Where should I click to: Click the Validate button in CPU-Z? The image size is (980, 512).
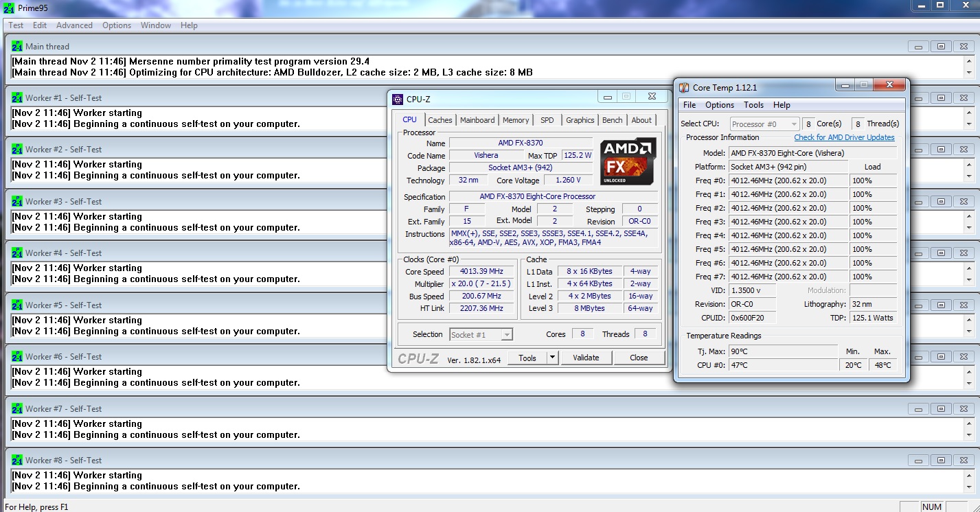pyautogui.click(x=586, y=358)
